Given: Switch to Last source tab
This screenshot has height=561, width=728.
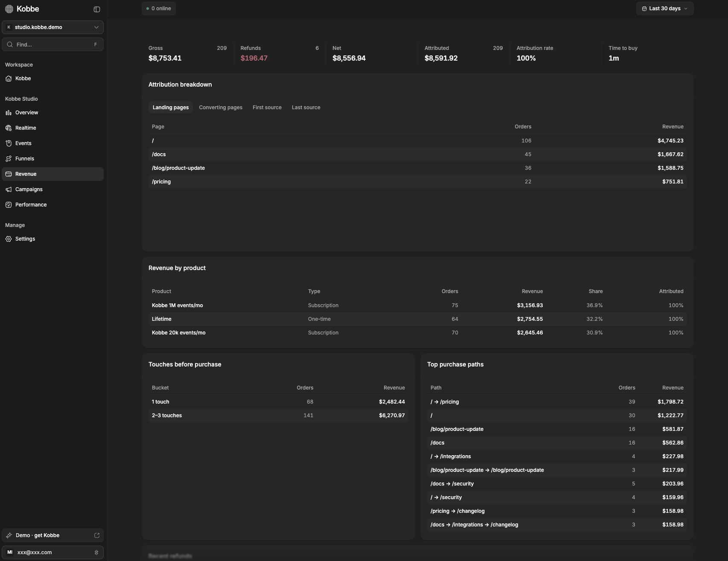Looking at the screenshot, I should (306, 108).
